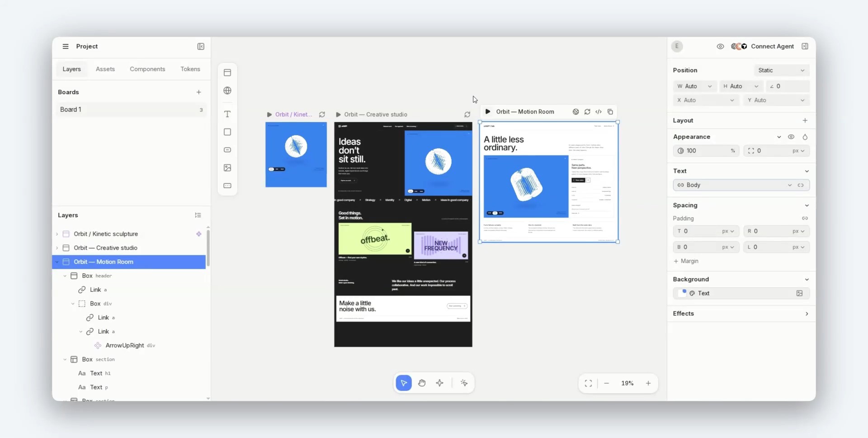Open the Components tab

(x=147, y=69)
